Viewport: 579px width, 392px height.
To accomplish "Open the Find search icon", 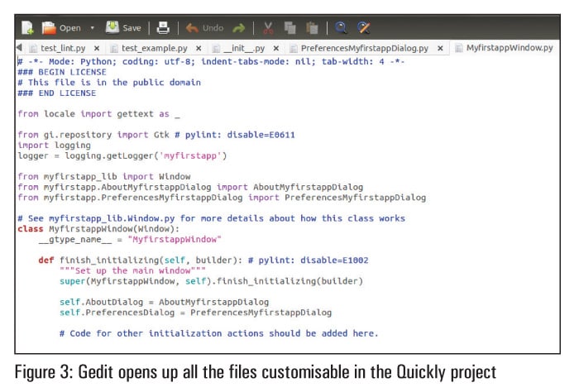I will tap(341, 27).
